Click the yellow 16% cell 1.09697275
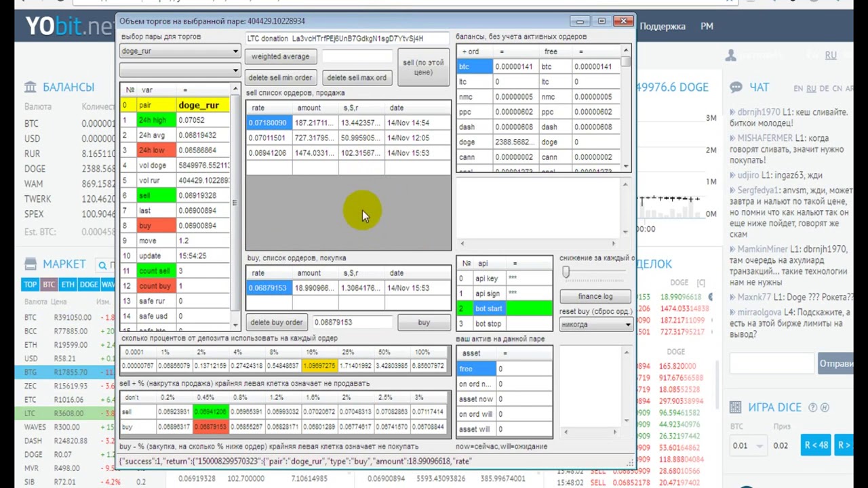Viewport: 868px width, 488px height. (x=321, y=365)
